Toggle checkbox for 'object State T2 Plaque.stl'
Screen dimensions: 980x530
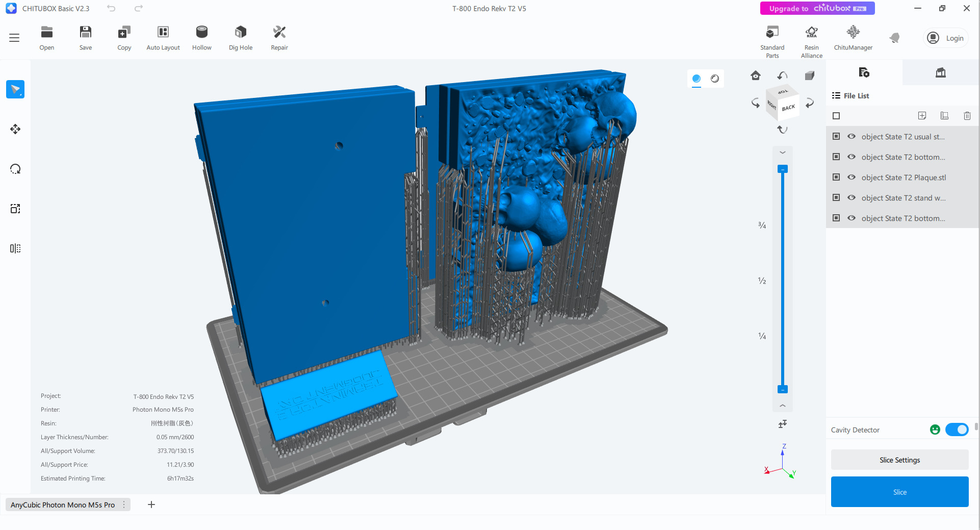pyautogui.click(x=836, y=177)
